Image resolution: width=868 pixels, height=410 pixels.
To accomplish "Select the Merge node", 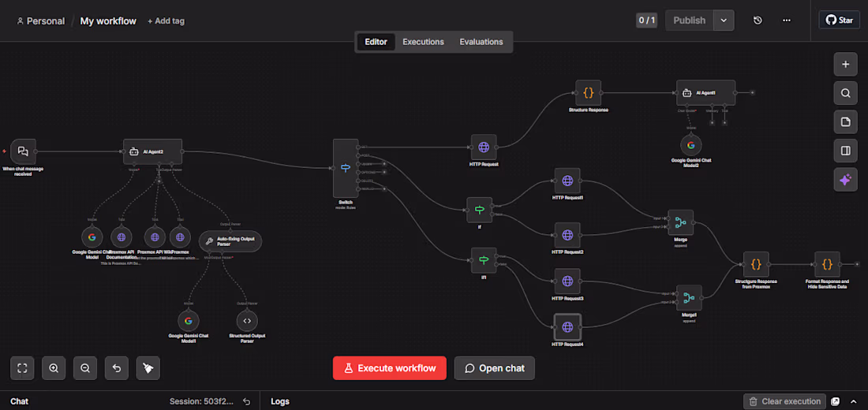I will (680, 222).
